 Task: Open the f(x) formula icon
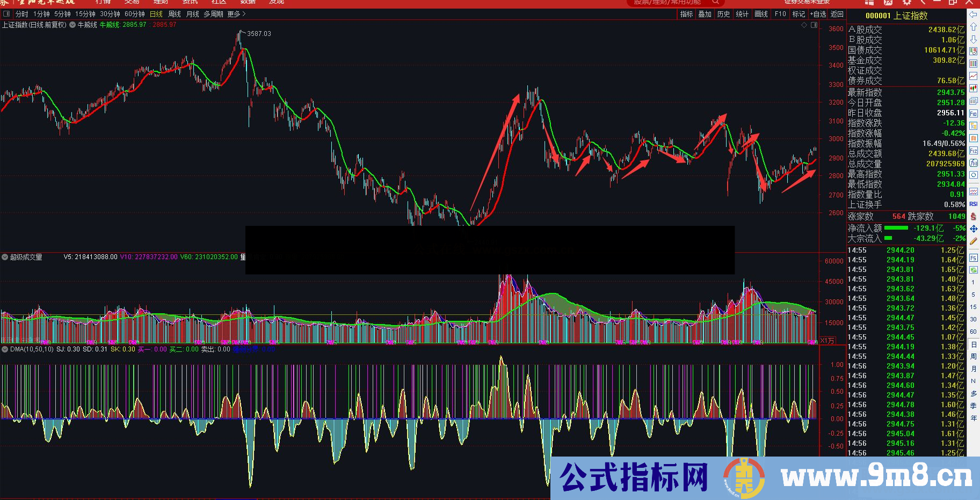coord(974,163)
